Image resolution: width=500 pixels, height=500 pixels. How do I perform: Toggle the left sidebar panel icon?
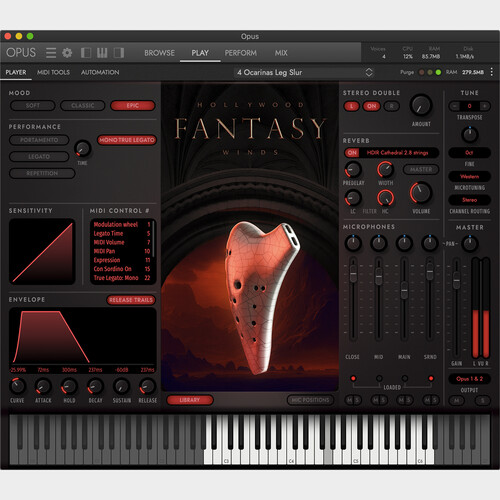(x=86, y=53)
